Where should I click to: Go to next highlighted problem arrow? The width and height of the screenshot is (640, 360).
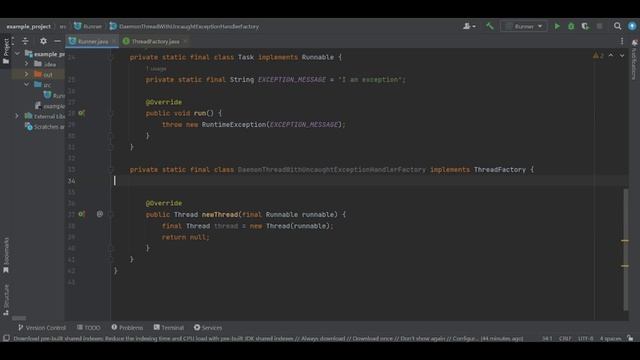click(622, 56)
